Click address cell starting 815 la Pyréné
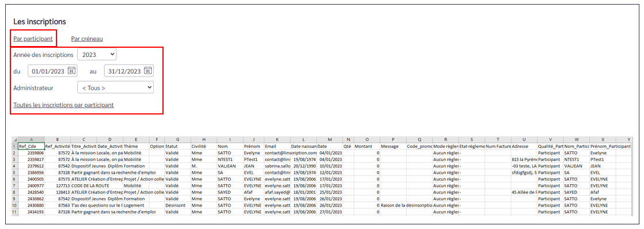 [x=524, y=159]
